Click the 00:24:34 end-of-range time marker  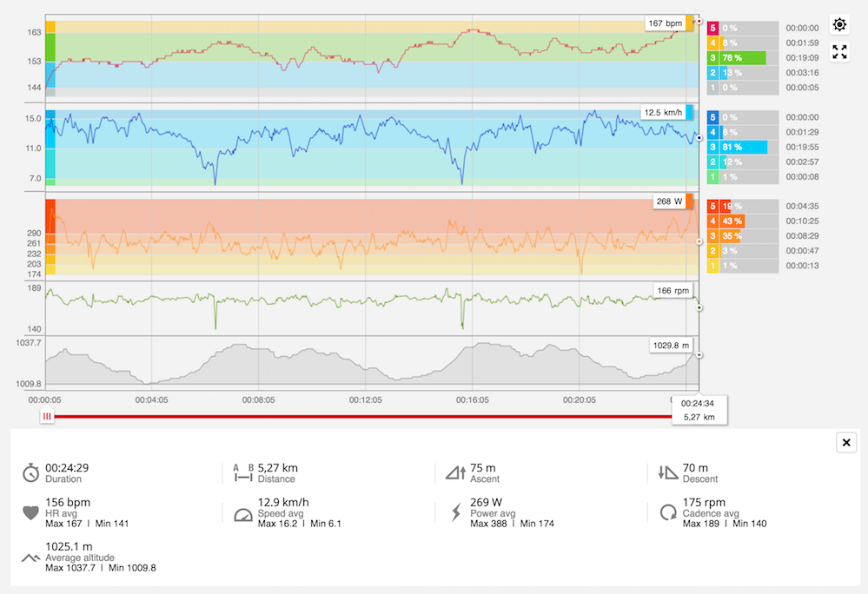[x=699, y=404]
